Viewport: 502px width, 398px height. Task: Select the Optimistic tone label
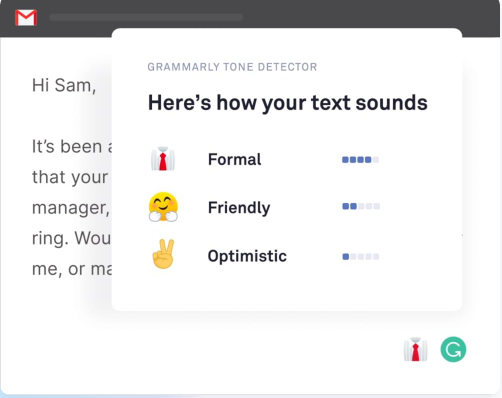point(247,256)
